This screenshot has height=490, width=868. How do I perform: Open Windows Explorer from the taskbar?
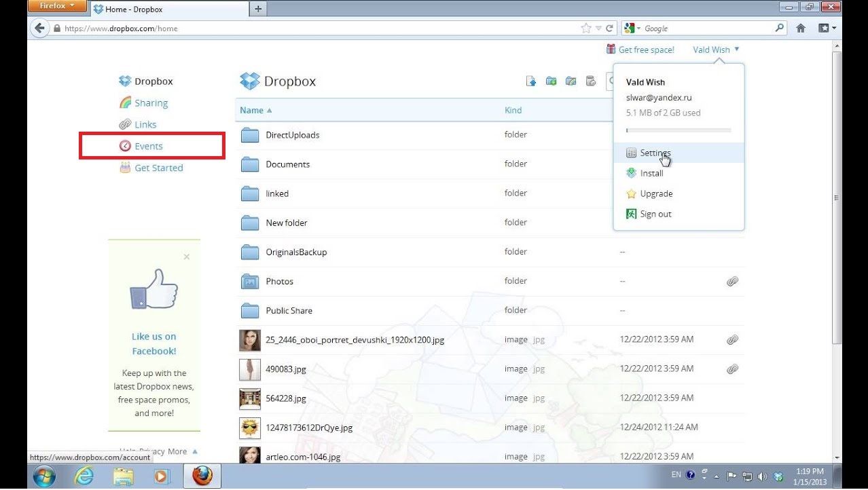pos(123,476)
